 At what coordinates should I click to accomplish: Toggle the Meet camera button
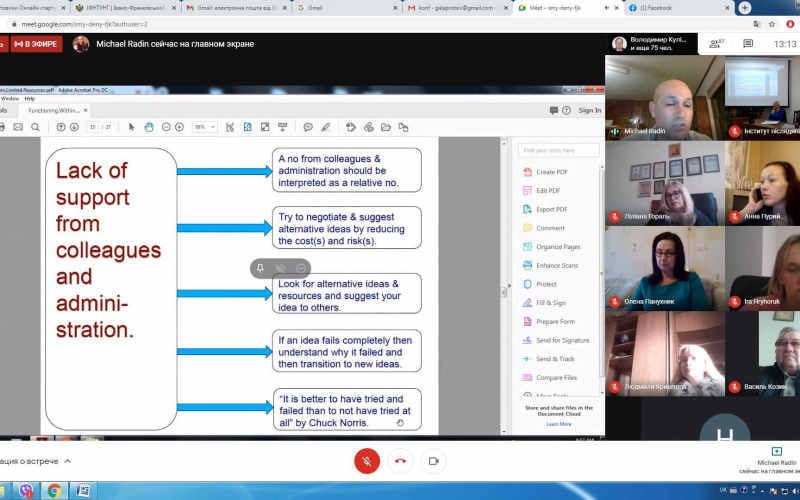point(434,461)
